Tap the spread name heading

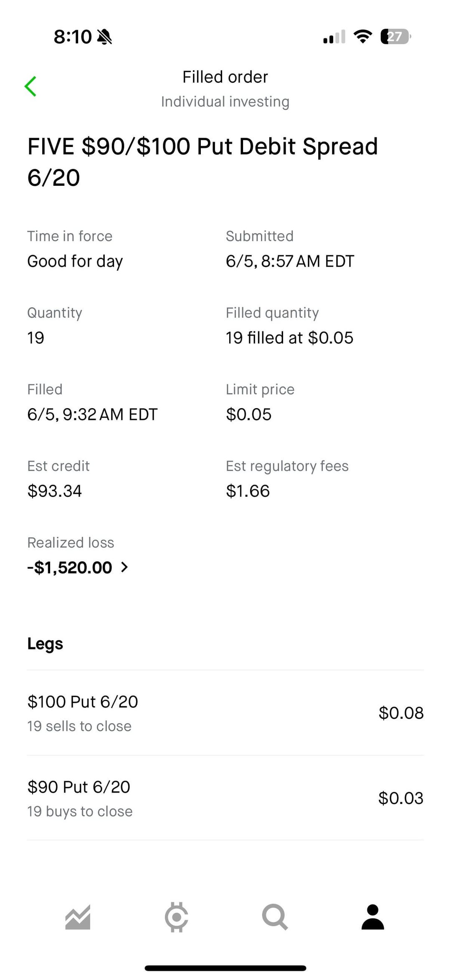point(203,162)
